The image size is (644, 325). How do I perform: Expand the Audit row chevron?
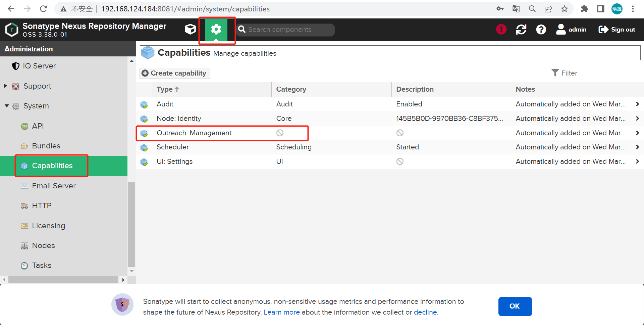637,104
